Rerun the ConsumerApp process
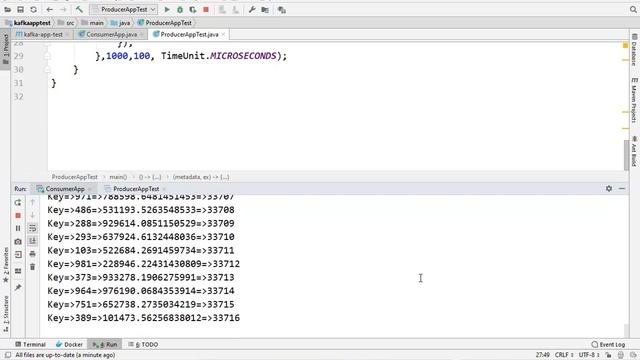 pos(18,202)
